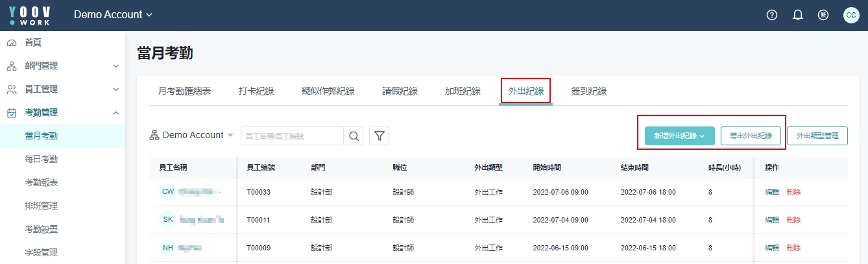The width and height of the screenshot is (868, 264).
Task: Open the Demo Account department filter dropdown
Action: [x=191, y=136]
